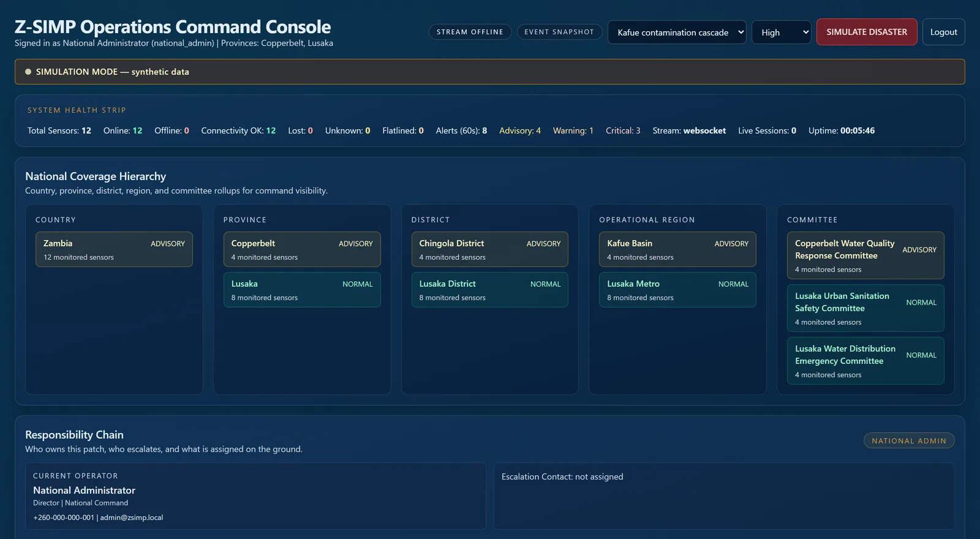Click 'Total Sensors: 12' in health strip

click(x=59, y=130)
